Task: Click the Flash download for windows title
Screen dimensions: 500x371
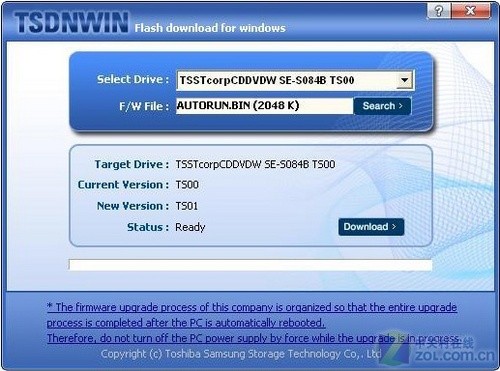Action: click(210, 28)
